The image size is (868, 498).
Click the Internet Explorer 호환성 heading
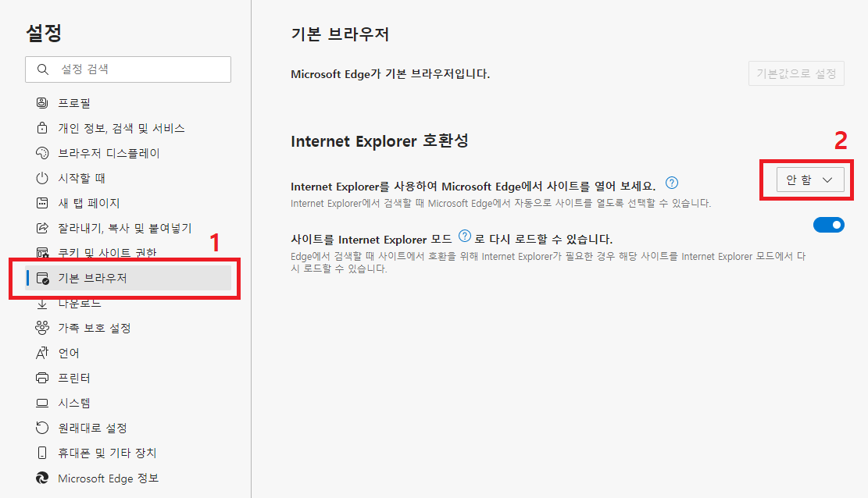click(x=379, y=141)
